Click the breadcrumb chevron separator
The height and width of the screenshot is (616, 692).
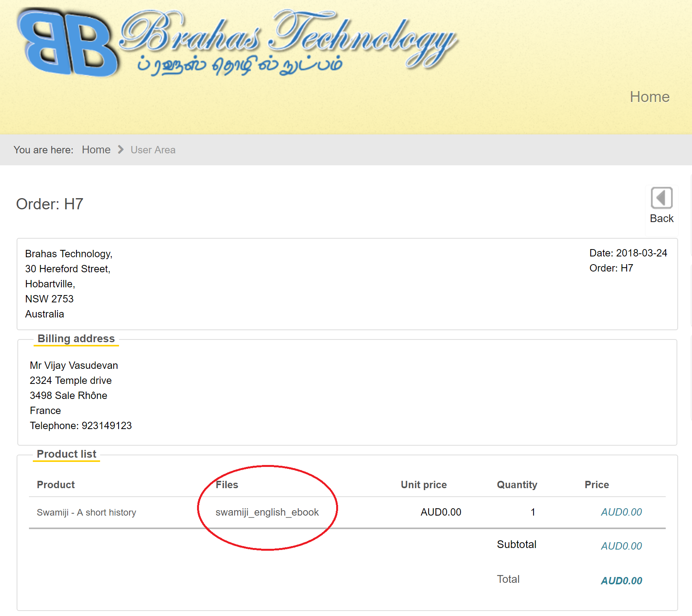121,150
